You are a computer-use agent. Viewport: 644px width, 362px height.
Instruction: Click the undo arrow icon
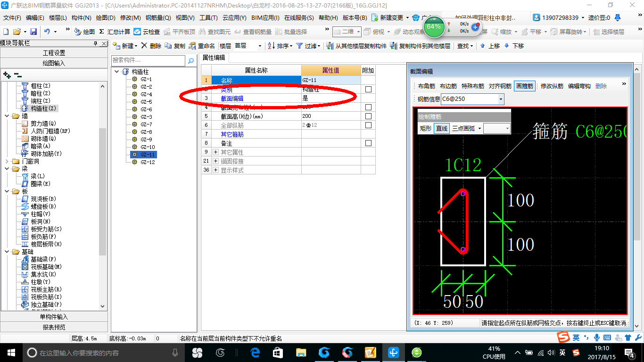(x=47, y=32)
